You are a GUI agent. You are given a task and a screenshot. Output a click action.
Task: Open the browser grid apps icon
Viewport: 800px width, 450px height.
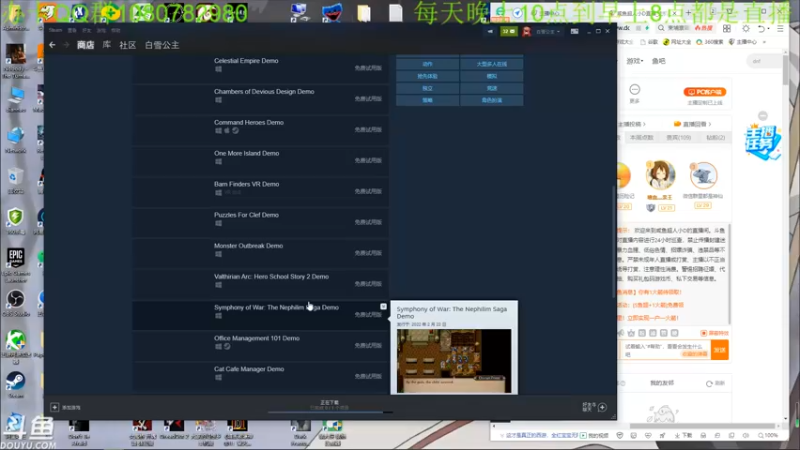[x=727, y=29]
